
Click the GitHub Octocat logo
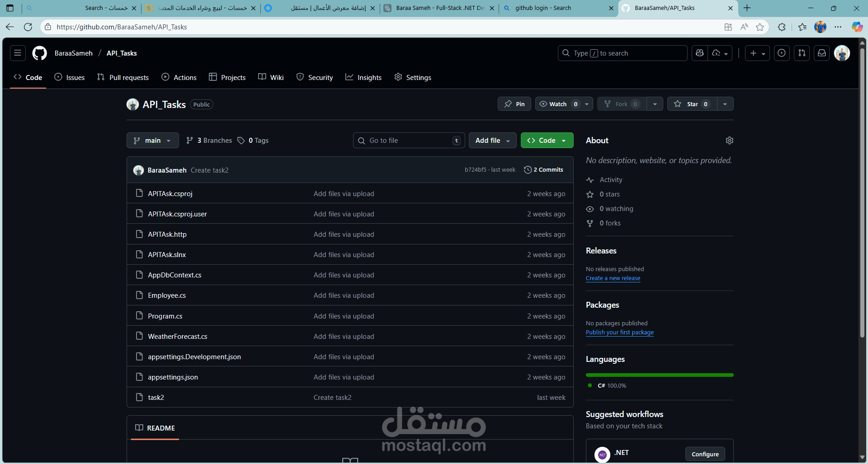39,53
